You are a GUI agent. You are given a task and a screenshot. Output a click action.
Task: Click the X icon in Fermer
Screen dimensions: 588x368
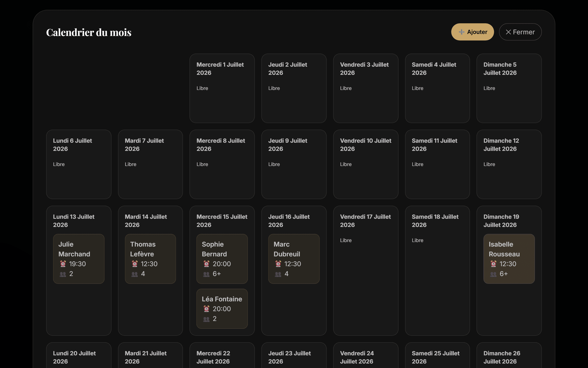(x=508, y=32)
